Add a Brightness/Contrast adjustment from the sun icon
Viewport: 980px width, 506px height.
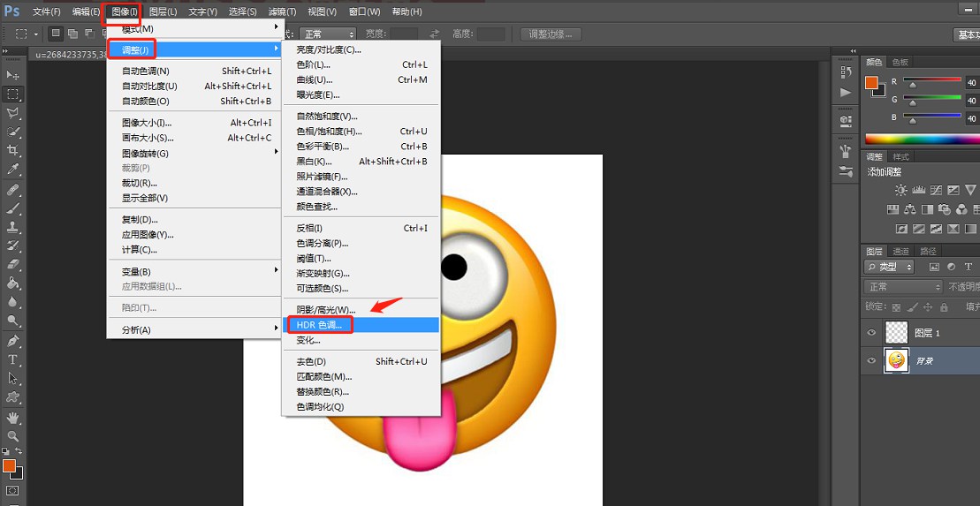pyautogui.click(x=900, y=190)
